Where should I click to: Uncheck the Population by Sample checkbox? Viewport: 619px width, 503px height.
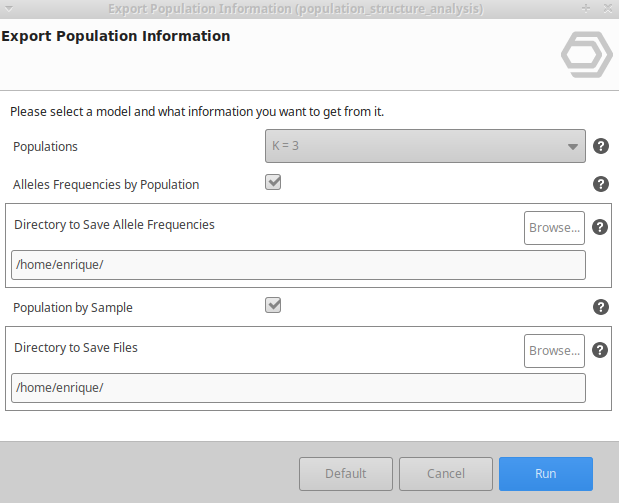273,305
